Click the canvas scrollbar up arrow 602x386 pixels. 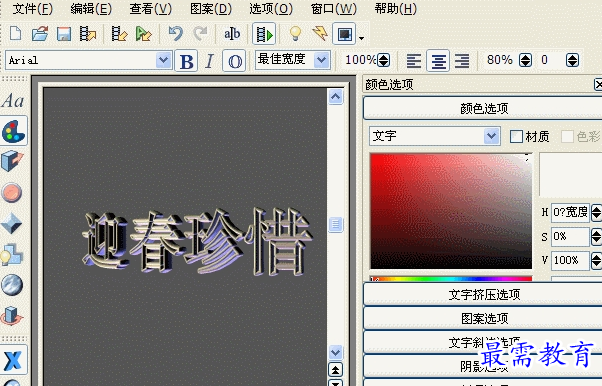(x=336, y=97)
